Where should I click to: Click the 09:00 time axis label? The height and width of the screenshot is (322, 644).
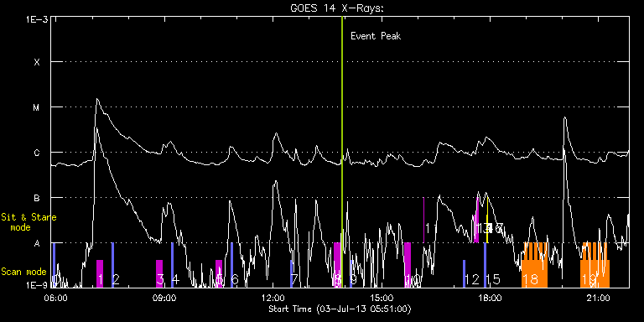click(164, 297)
